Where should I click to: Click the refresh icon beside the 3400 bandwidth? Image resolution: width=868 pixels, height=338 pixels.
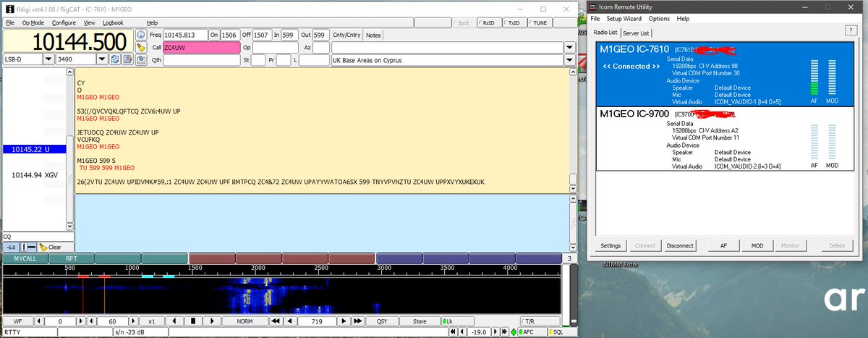pyautogui.click(x=114, y=59)
